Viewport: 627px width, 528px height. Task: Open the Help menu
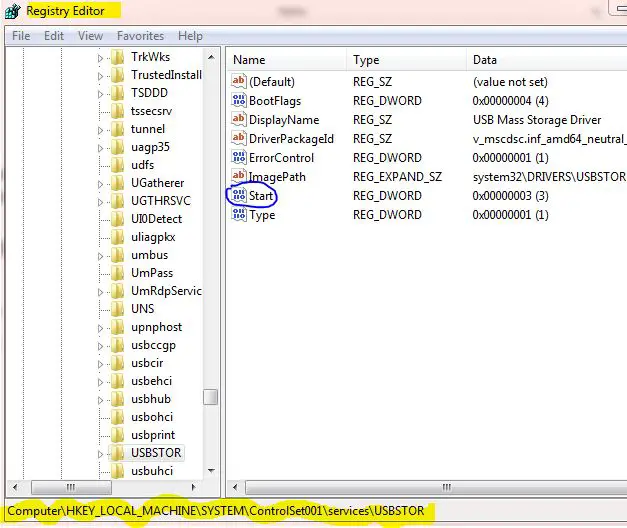pos(190,36)
